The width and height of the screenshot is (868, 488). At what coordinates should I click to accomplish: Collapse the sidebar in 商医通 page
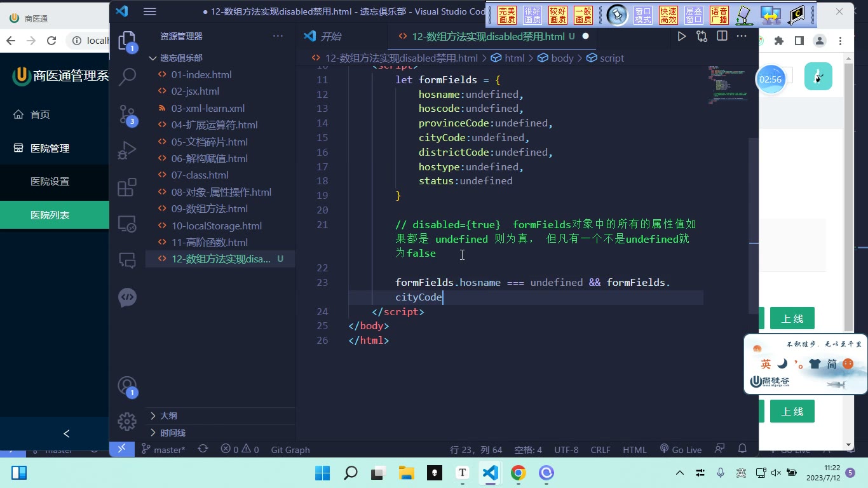pyautogui.click(x=66, y=433)
